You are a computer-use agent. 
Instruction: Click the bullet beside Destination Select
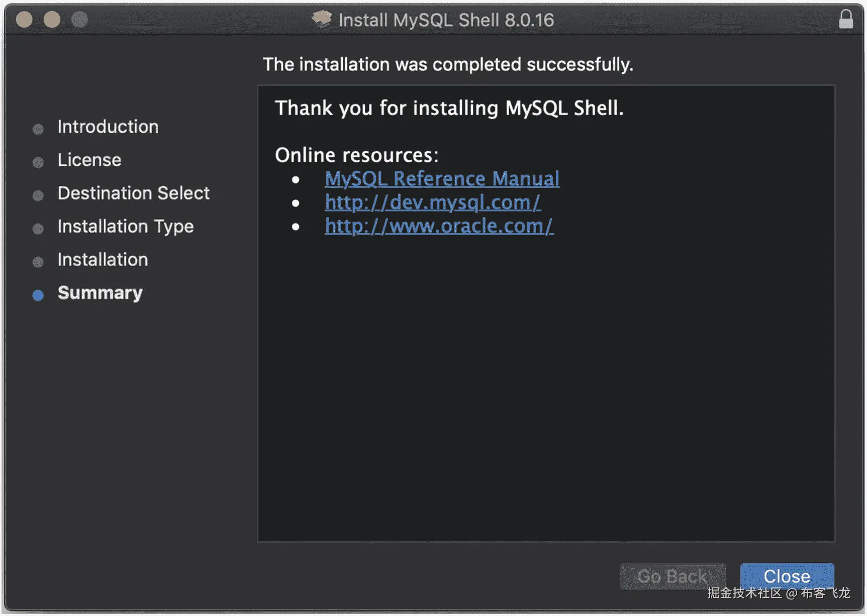[x=38, y=195]
